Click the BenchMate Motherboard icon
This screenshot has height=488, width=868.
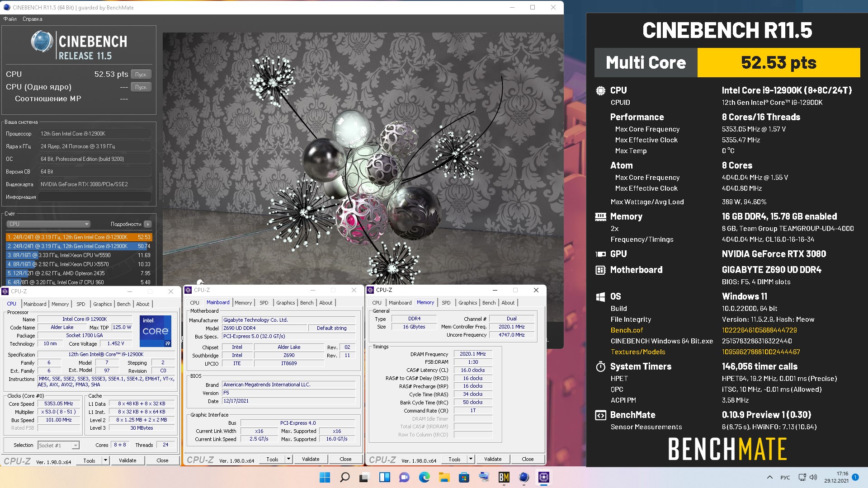click(x=600, y=270)
